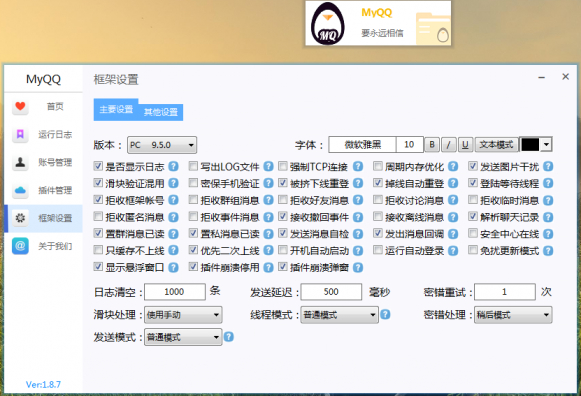Toggle the 接收撤回事件 checkbox
This screenshot has width=581, height=396.
coord(283,216)
